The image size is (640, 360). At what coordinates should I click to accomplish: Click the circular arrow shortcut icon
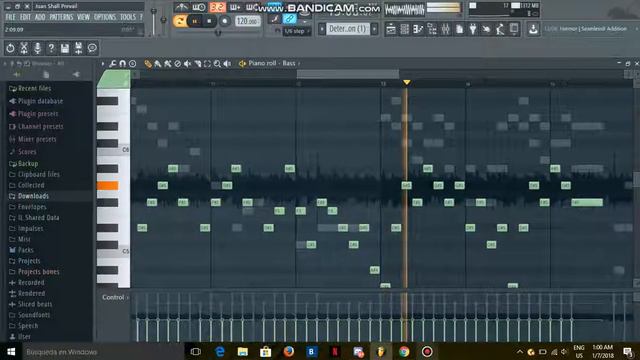click(x=10, y=48)
